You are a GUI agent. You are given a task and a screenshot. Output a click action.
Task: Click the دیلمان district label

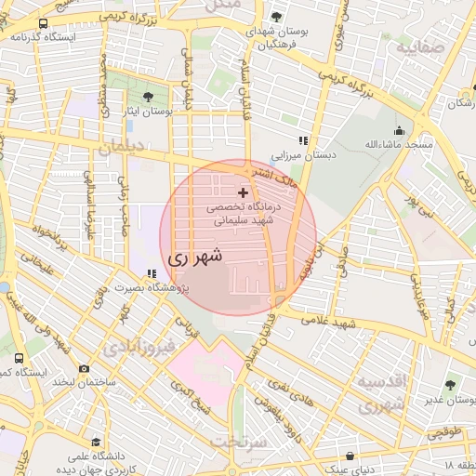121,147
